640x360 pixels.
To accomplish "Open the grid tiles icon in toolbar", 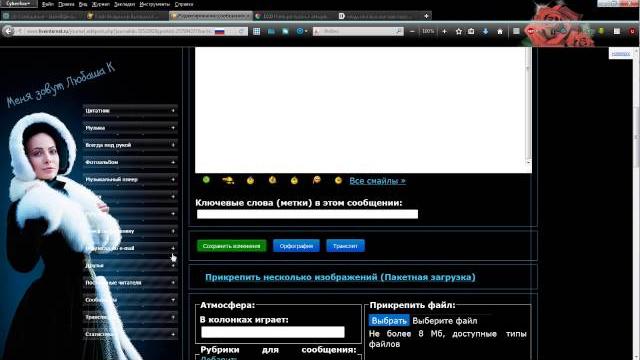I will pyautogui.click(x=256, y=31).
